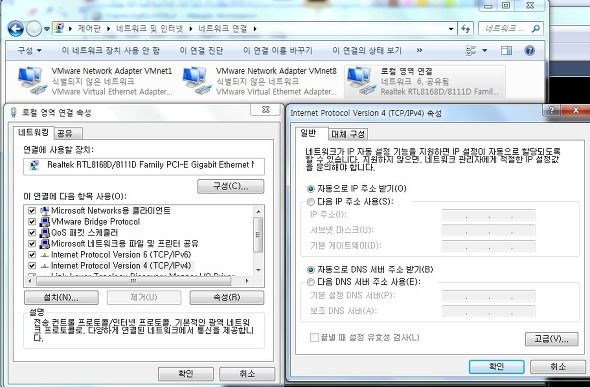590x387 pixels.
Task: Cancel the TCP/IPv4 properties dialog
Action: pos(558,367)
